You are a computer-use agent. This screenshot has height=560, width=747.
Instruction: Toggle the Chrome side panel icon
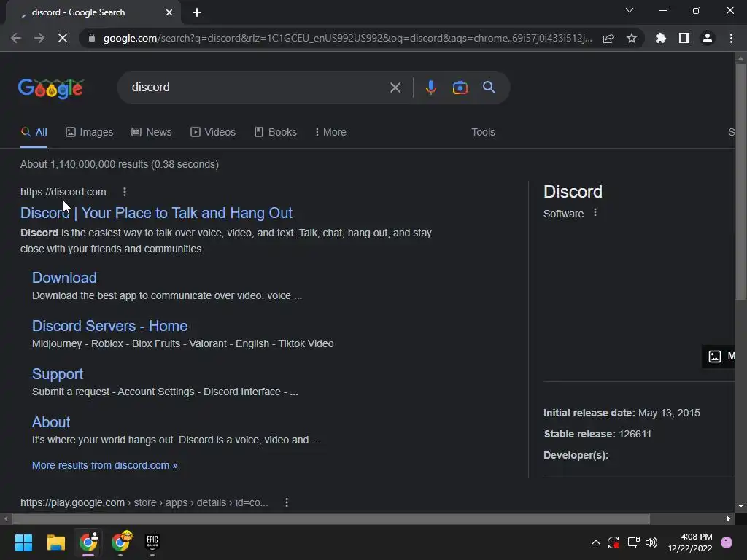pyautogui.click(x=684, y=38)
